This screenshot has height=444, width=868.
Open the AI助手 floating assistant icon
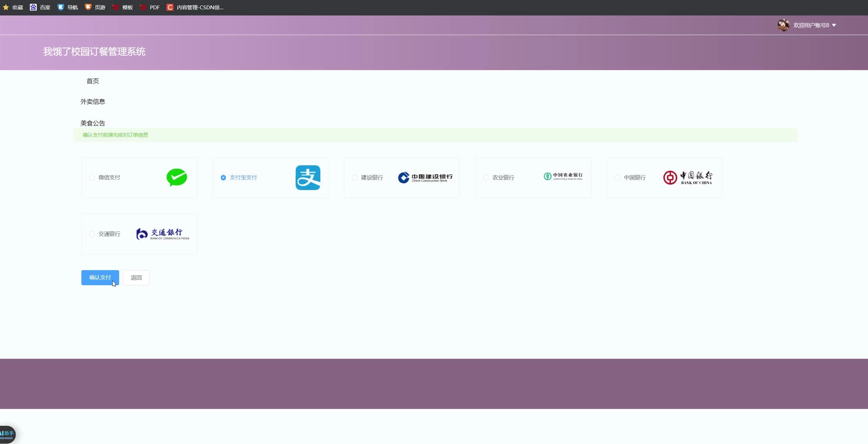(7, 435)
